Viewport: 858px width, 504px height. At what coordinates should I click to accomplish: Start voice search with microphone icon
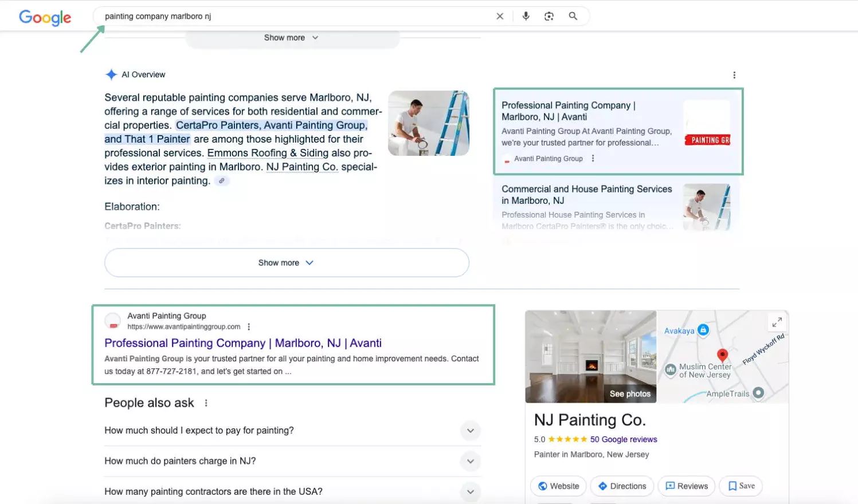point(526,17)
